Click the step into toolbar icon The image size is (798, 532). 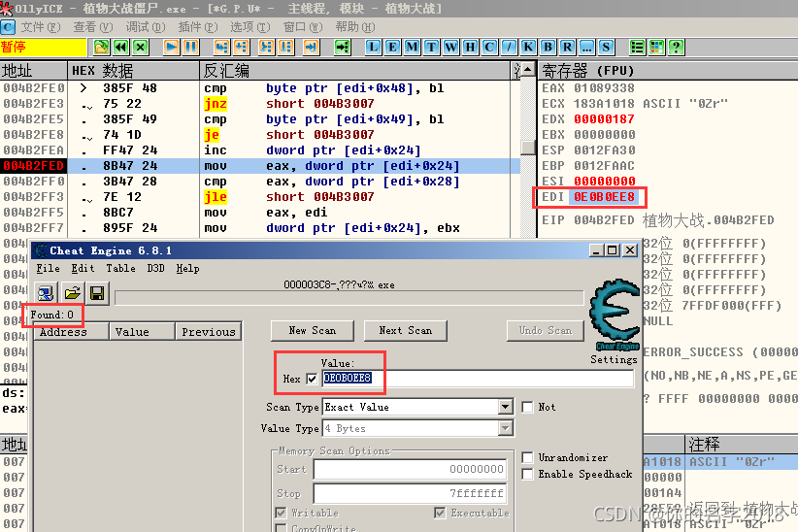[x=221, y=48]
